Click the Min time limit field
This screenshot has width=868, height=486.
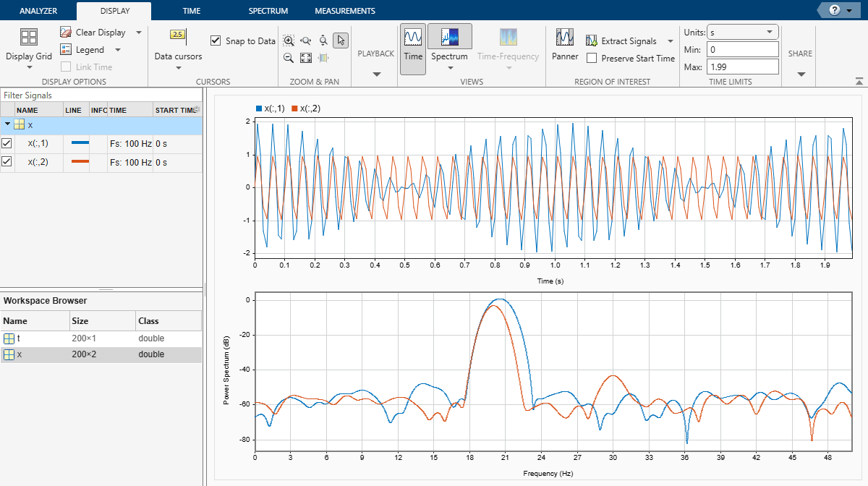point(742,50)
